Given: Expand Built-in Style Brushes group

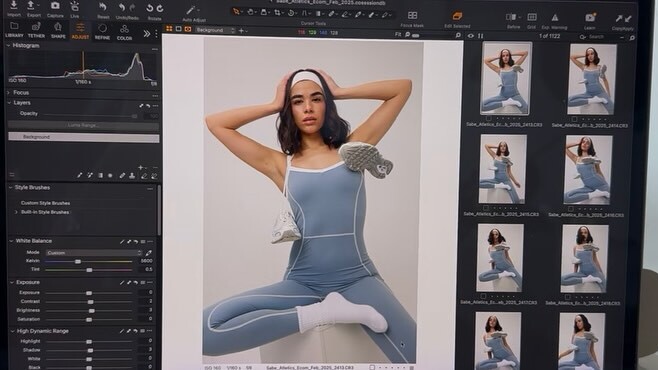Looking at the screenshot, I should coord(16,212).
